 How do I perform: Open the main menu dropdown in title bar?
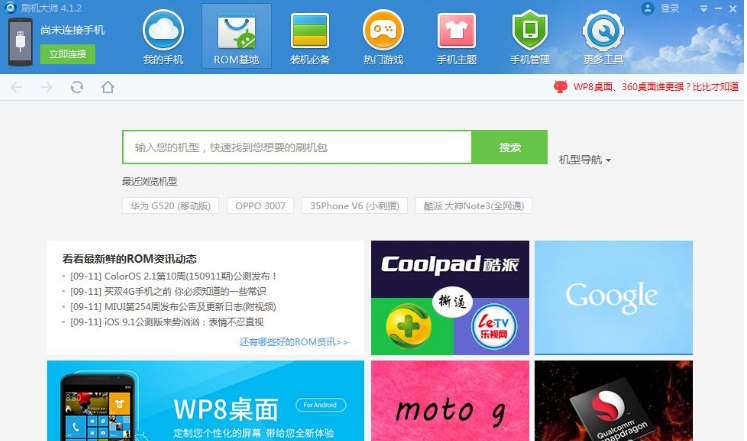coord(704,8)
